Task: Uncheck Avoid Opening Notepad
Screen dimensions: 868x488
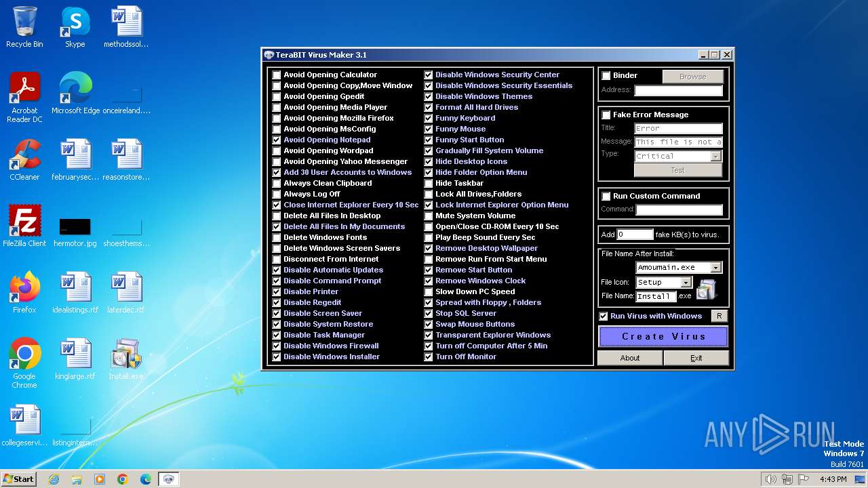Action: pyautogui.click(x=276, y=140)
